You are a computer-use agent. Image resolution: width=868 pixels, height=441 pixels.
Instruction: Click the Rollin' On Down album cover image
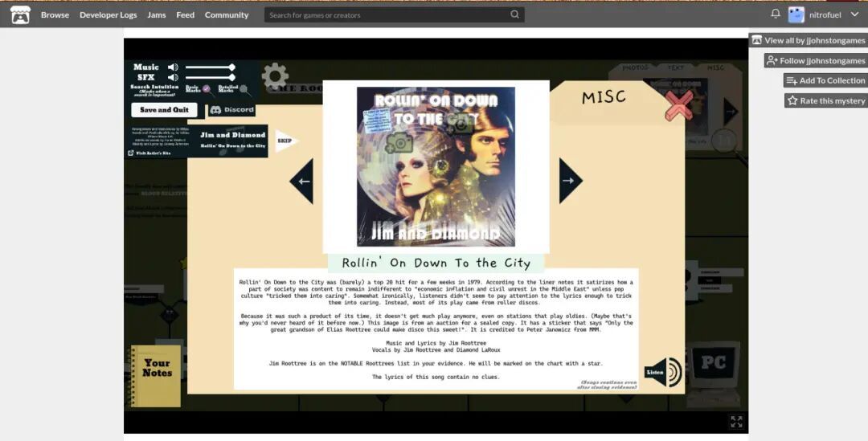pos(436,166)
